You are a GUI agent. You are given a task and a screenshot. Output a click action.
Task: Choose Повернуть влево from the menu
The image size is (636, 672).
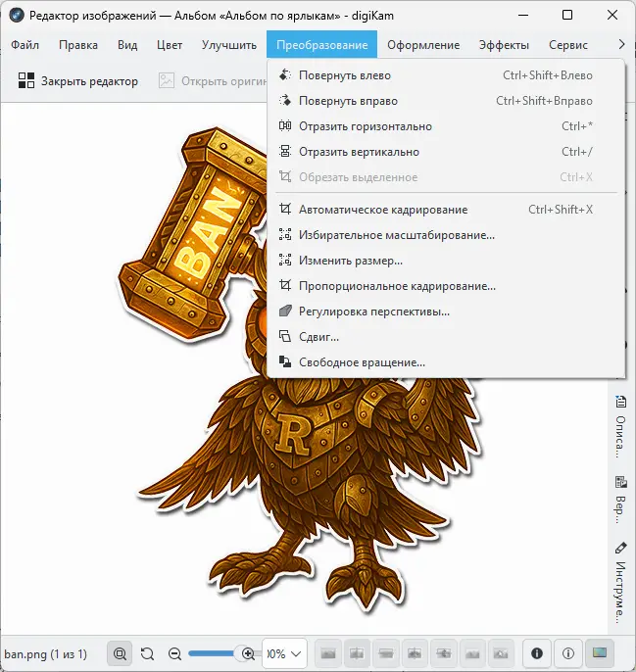tap(446, 75)
